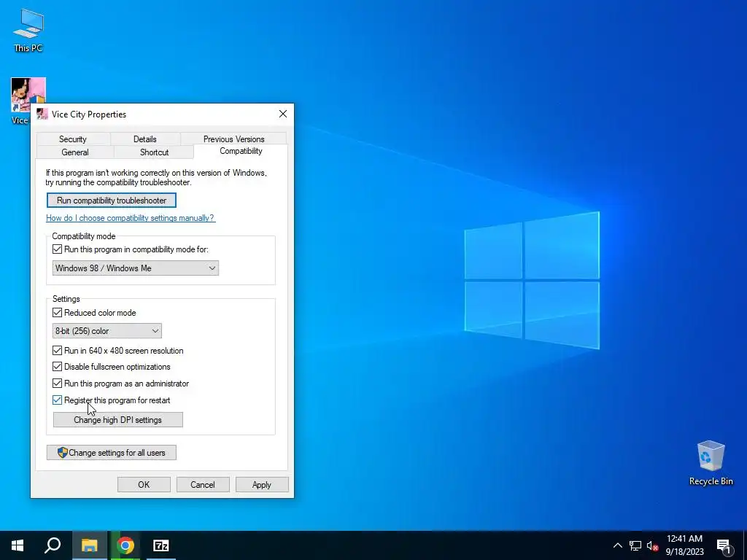Toggle Run this program as an administrator
This screenshot has height=560, width=747.
click(57, 384)
